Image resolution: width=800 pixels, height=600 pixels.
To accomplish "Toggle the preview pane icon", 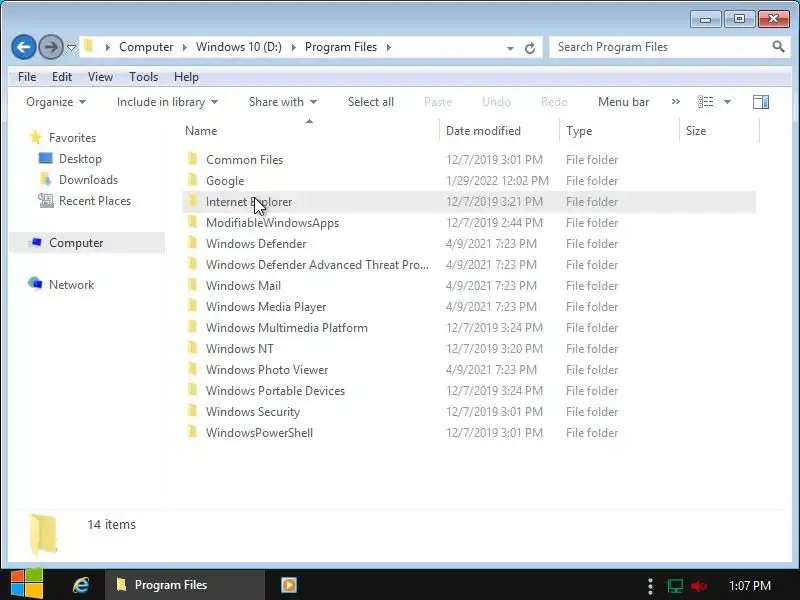I will tap(761, 102).
